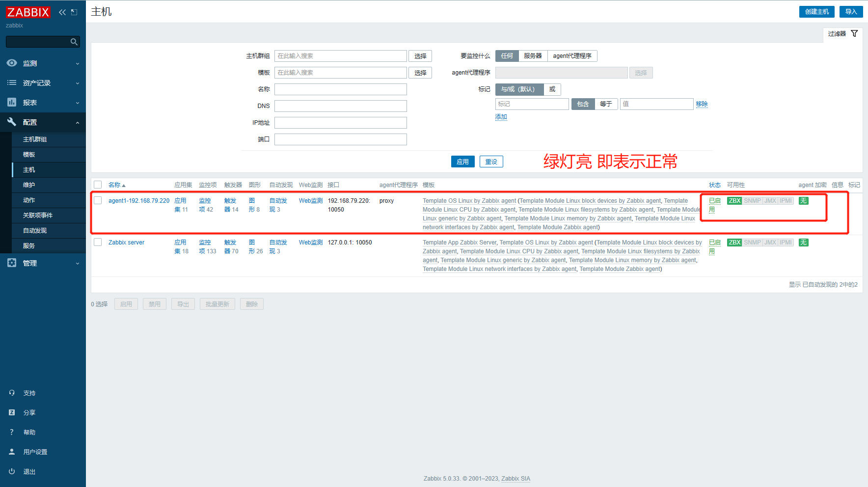Open 关联项事件 submenu item
Image resolution: width=868 pixels, height=487 pixels.
(x=49, y=216)
